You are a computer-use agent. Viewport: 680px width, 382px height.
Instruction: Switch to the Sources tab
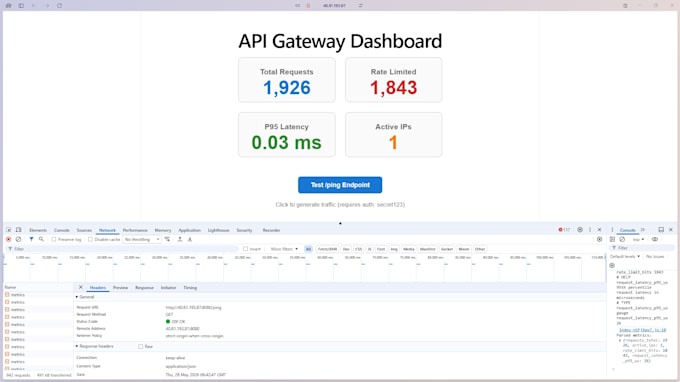coord(84,230)
